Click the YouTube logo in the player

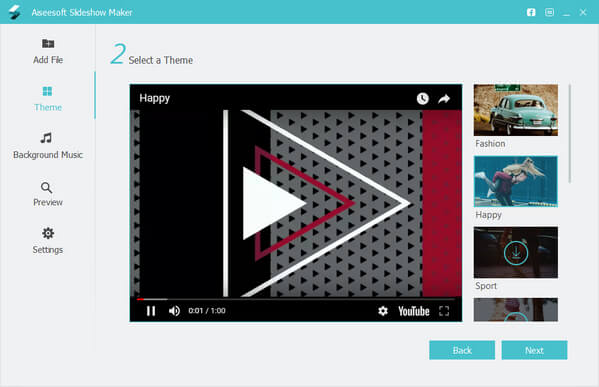[414, 311]
